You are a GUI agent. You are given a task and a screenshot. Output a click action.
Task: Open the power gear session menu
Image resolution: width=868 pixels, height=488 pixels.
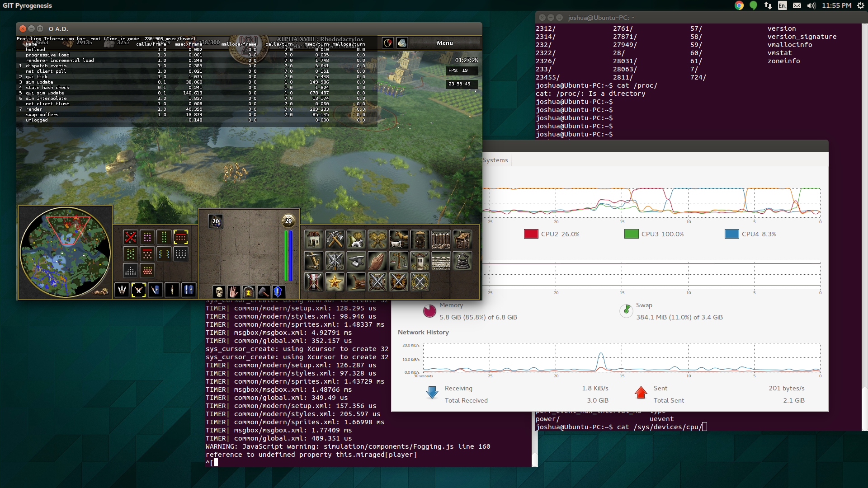[x=861, y=5]
